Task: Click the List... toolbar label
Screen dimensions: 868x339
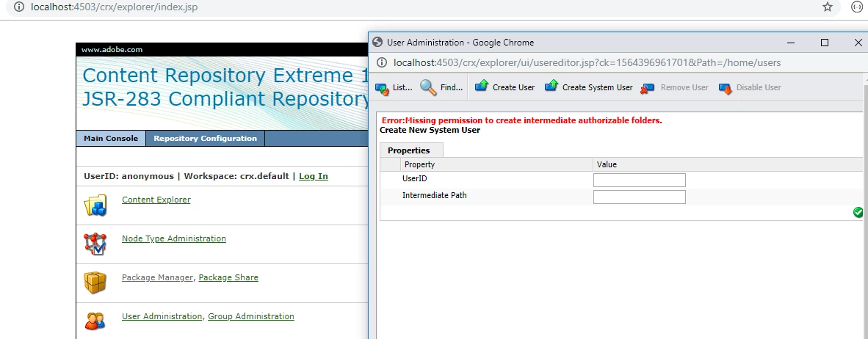Action: click(x=402, y=87)
